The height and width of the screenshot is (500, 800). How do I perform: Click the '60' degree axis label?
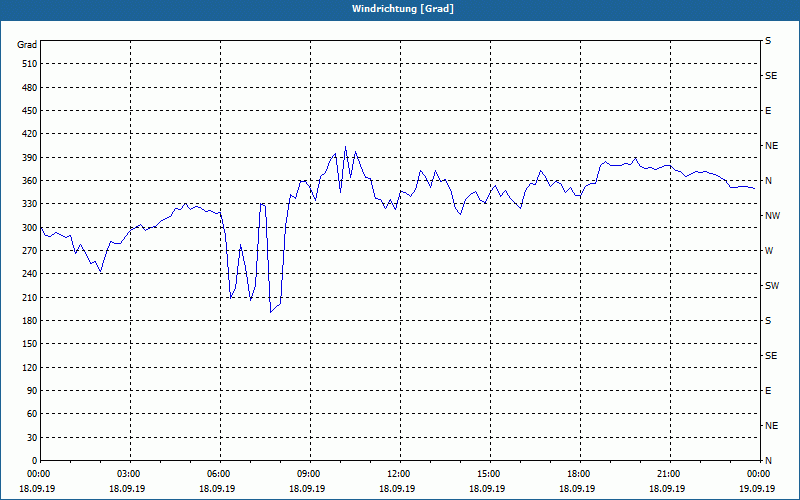point(32,414)
